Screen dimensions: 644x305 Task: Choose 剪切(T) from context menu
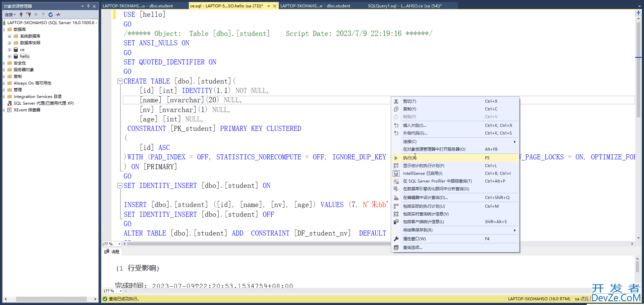[455, 101]
